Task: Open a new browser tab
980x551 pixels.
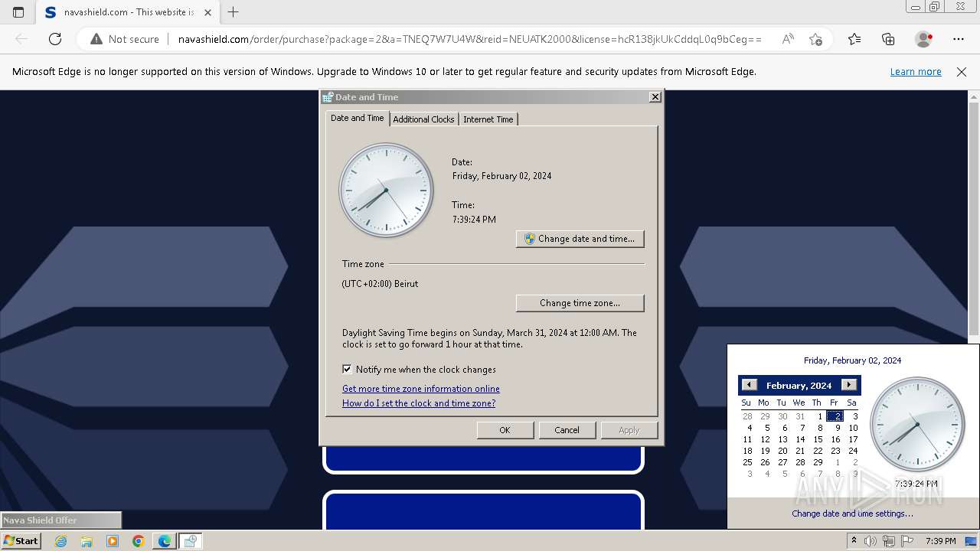Action: coord(234,12)
